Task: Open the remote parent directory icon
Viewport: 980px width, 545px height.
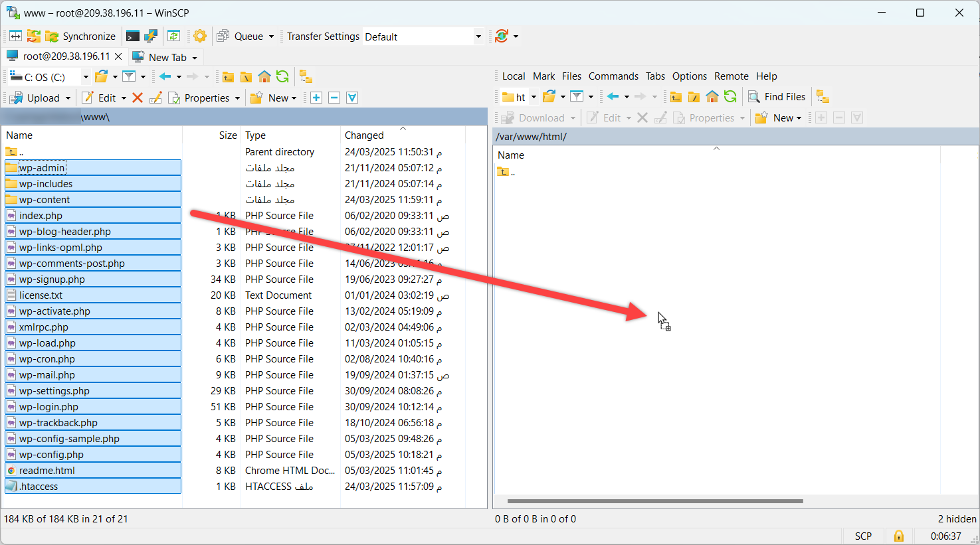Action: point(676,97)
